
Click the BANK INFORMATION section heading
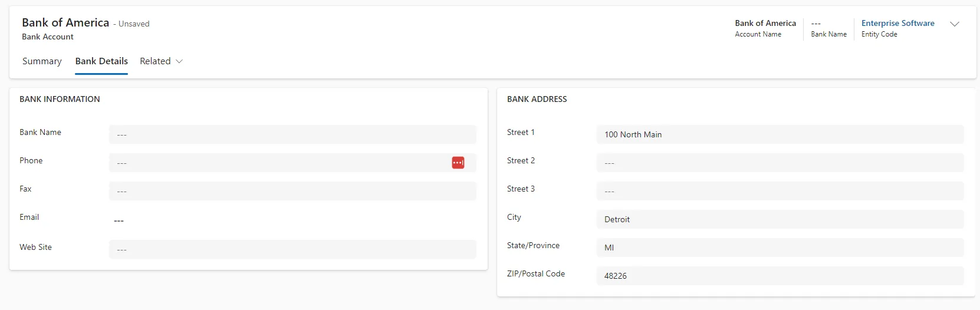[x=60, y=99]
